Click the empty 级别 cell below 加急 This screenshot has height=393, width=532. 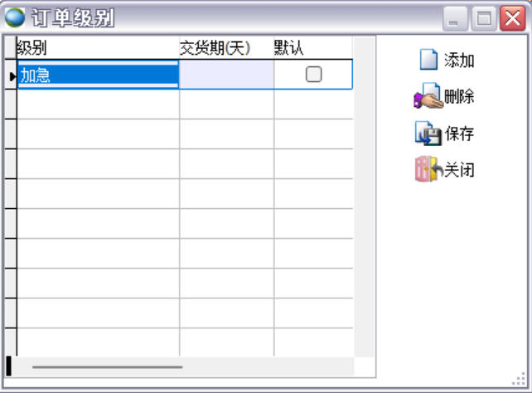click(x=97, y=104)
